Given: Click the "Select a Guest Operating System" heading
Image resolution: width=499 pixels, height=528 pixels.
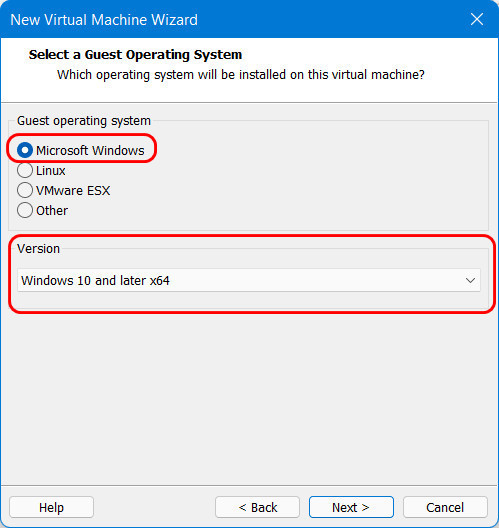Looking at the screenshot, I should (x=135, y=55).
